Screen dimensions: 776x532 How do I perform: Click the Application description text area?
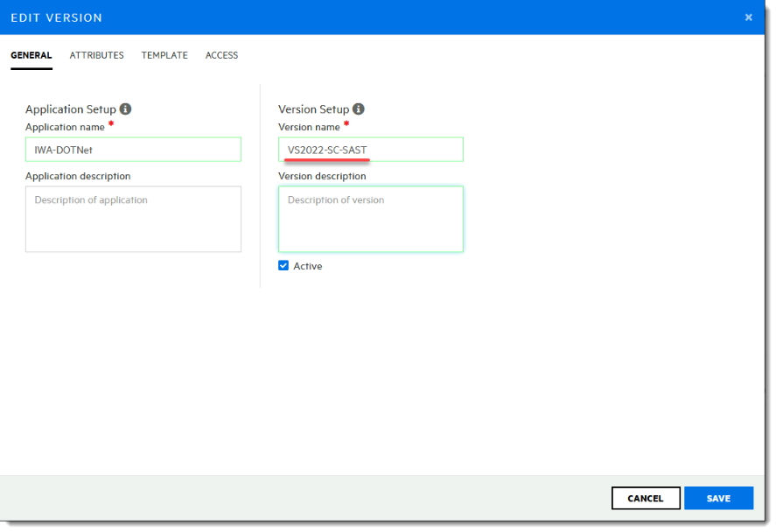[133, 219]
